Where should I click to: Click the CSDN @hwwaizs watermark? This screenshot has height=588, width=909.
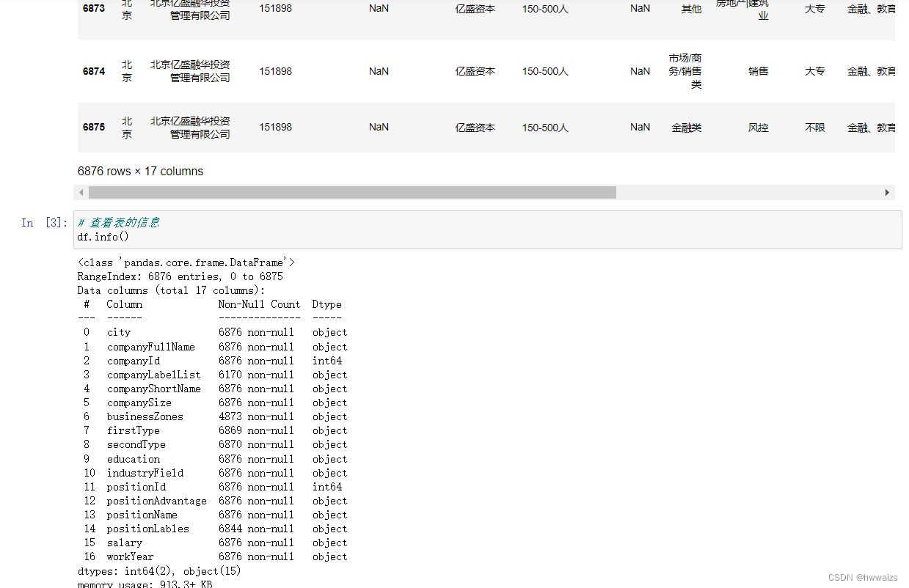[x=863, y=578]
